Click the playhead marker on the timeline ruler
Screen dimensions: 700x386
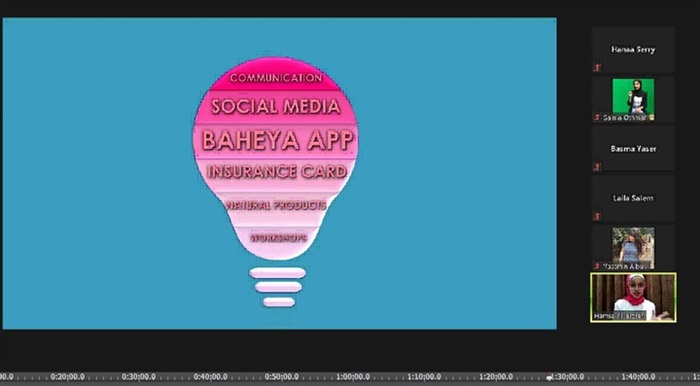pos(550,378)
